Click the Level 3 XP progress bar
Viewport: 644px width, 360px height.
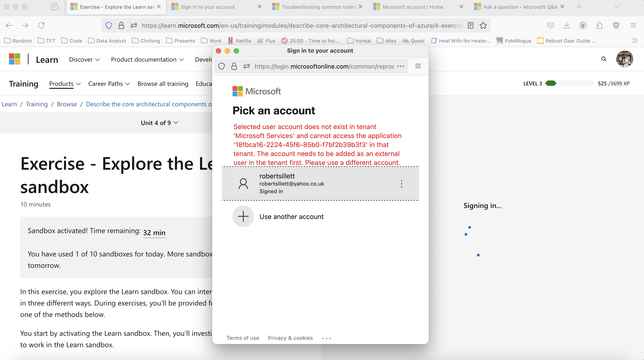coord(570,83)
